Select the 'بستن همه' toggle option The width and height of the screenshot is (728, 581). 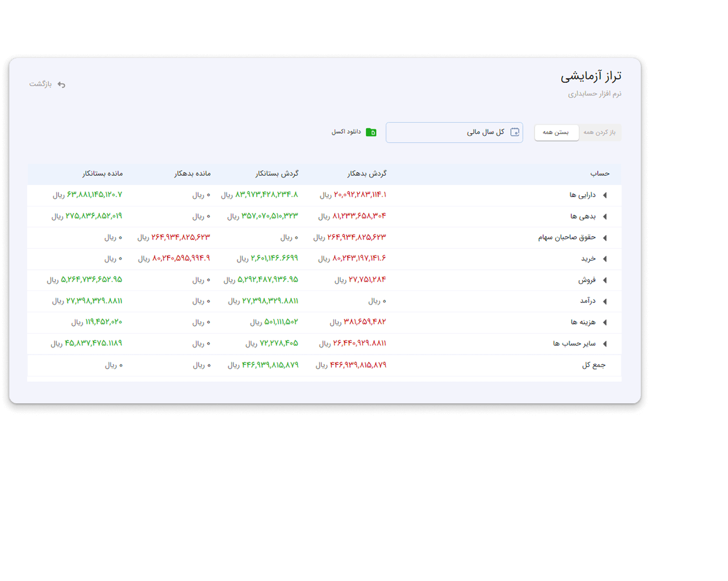point(556,132)
